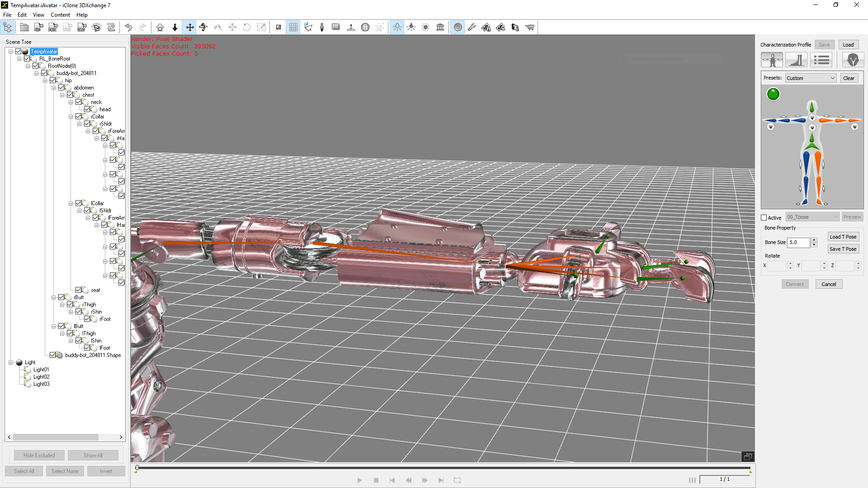Toggle the TempAvatar checkbox
This screenshot has height=488, width=868.
coord(19,52)
